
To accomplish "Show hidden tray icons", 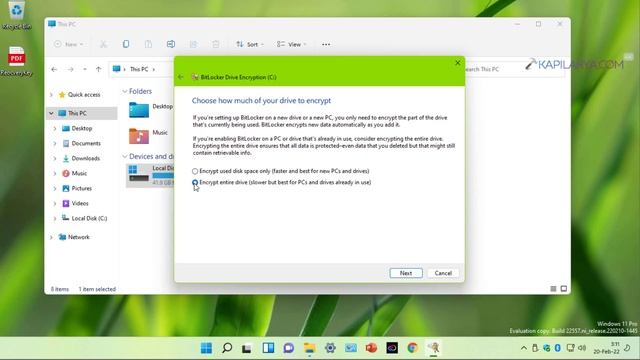I will 523,348.
